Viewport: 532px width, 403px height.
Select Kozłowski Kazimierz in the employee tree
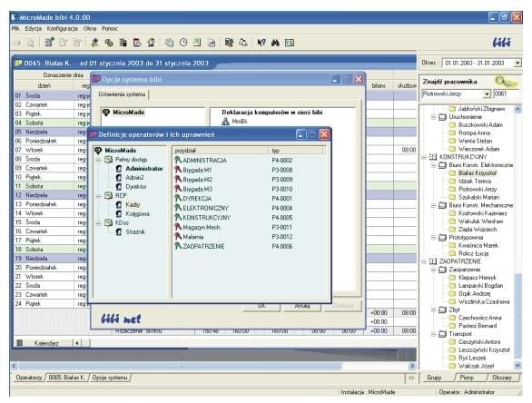click(482, 213)
